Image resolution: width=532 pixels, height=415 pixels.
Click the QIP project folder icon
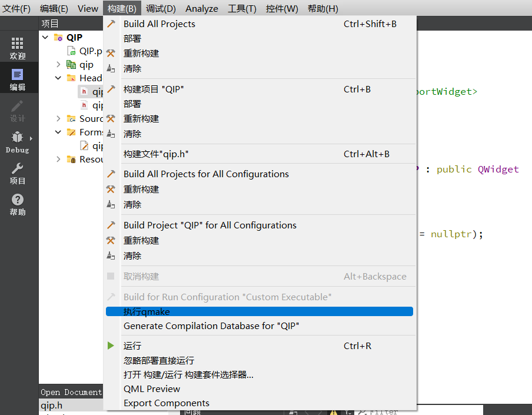point(58,37)
